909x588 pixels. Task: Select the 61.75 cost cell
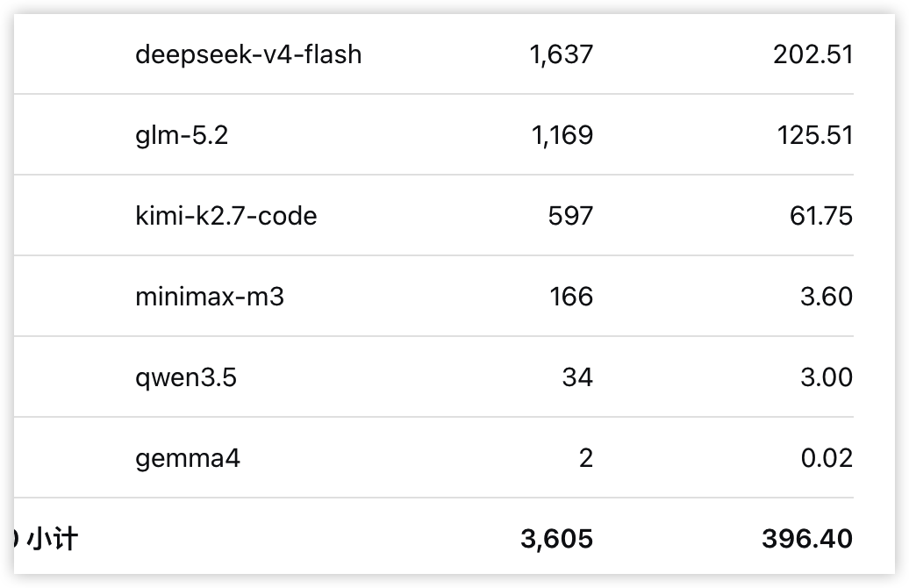pyautogui.click(x=821, y=216)
